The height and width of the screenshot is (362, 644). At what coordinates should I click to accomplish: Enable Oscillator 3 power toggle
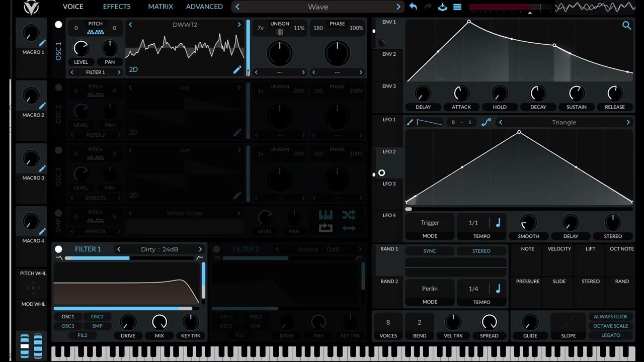click(x=58, y=150)
